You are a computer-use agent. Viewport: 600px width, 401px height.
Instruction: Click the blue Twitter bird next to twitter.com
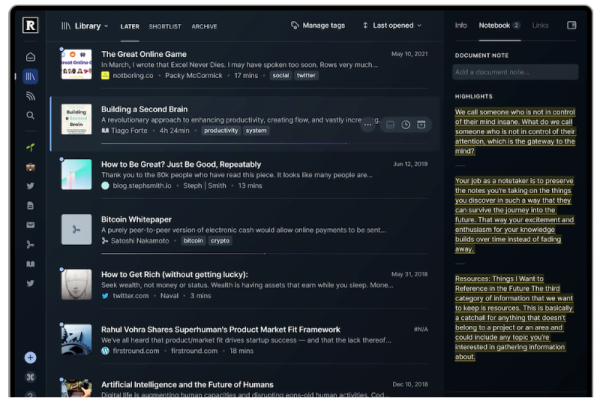point(105,296)
